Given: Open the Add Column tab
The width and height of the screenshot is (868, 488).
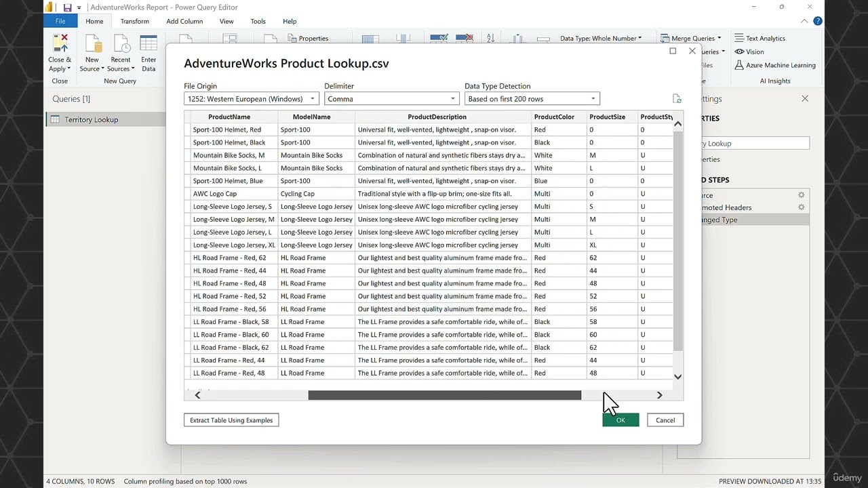Looking at the screenshot, I should point(184,21).
